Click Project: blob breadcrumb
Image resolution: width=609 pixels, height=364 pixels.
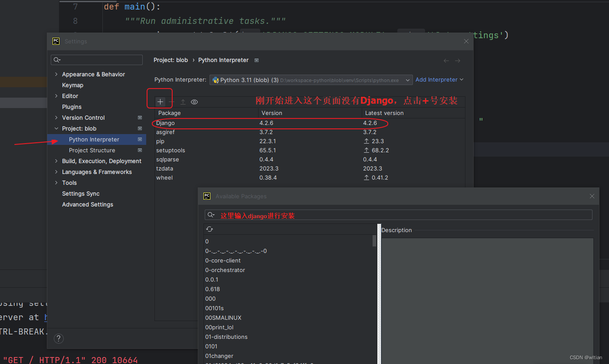tap(171, 60)
